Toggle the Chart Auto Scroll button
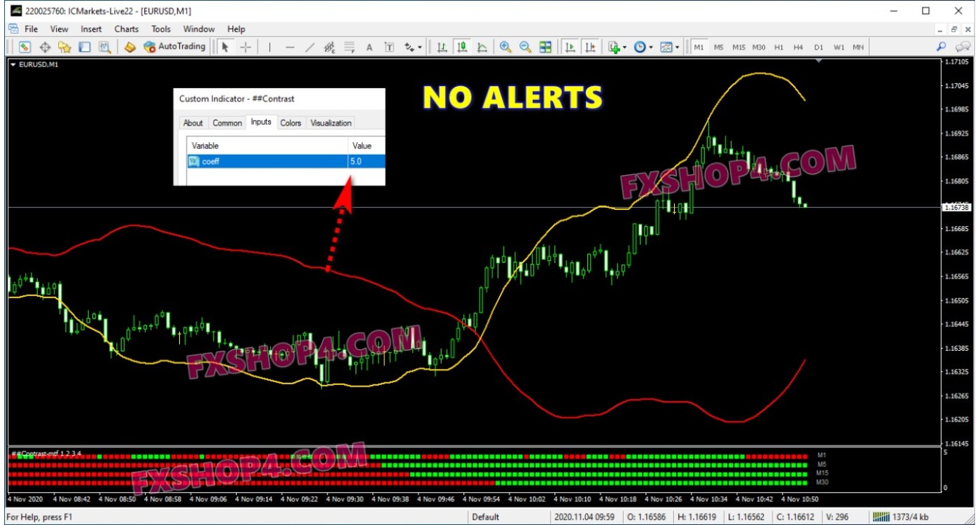The image size is (980, 525). click(570, 47)
